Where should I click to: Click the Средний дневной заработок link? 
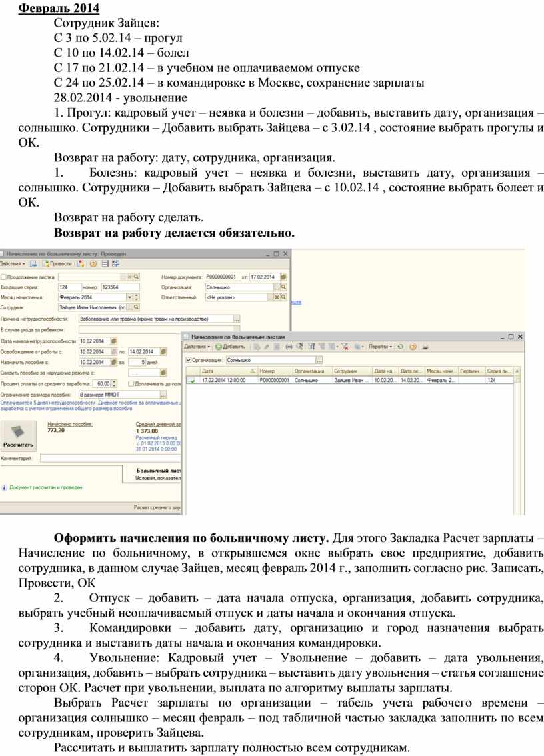158,424
